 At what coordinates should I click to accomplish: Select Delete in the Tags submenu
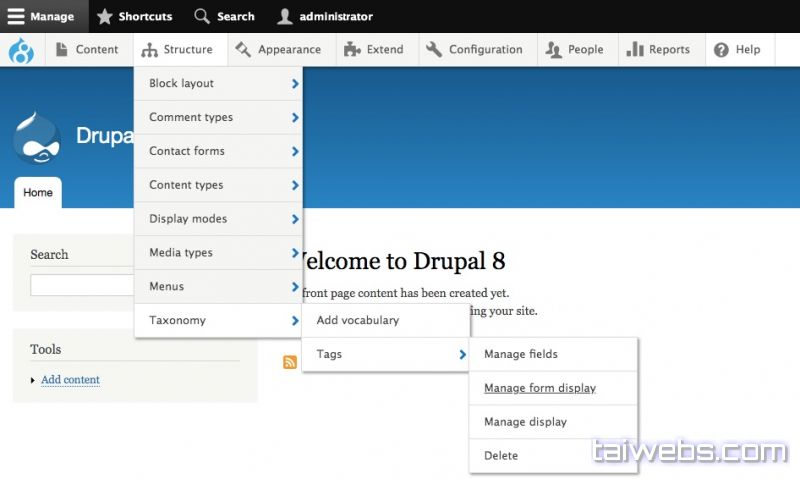click(501, 456)
